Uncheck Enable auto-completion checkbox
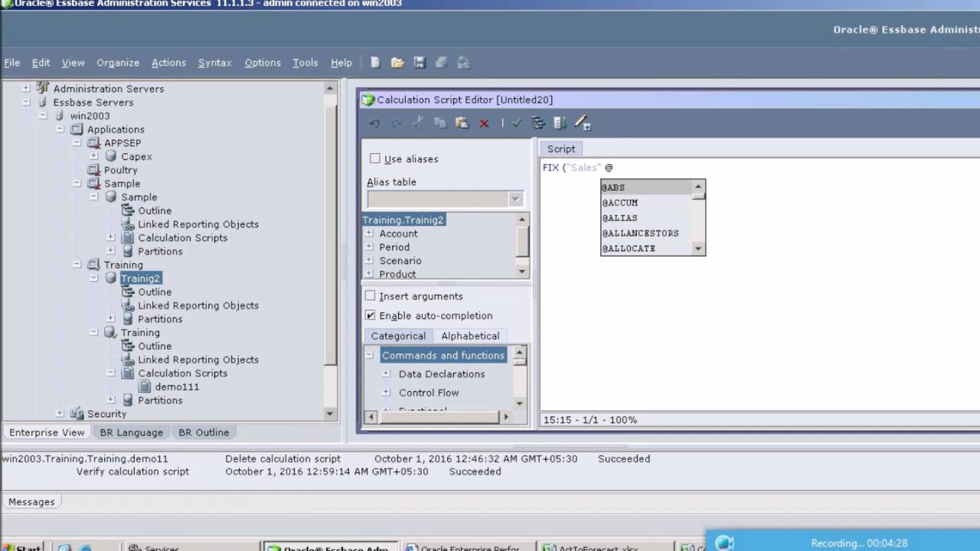Image resolution: width=980 pixels, height=551 pixels. point(371,315)
